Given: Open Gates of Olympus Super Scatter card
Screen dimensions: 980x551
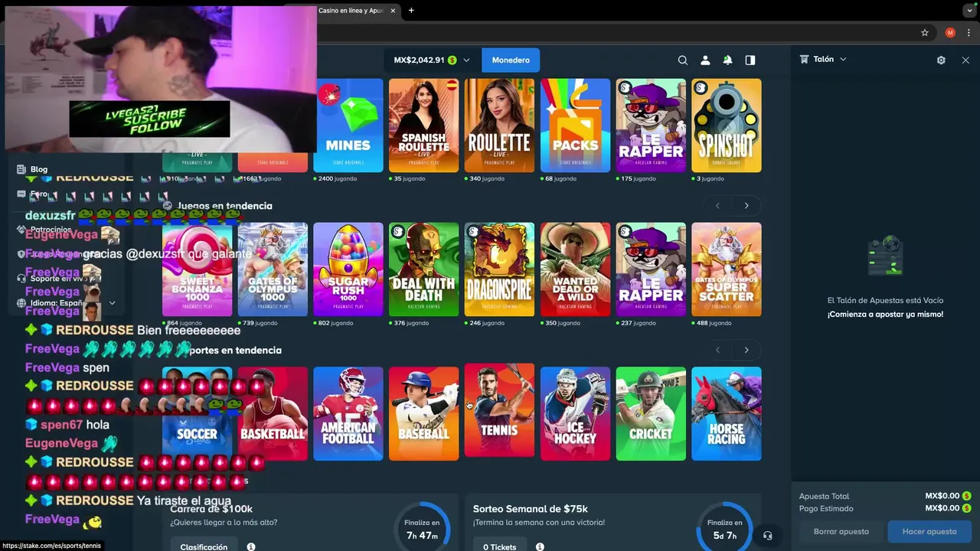Looking at the screenshot, I should tap(727, 269).
